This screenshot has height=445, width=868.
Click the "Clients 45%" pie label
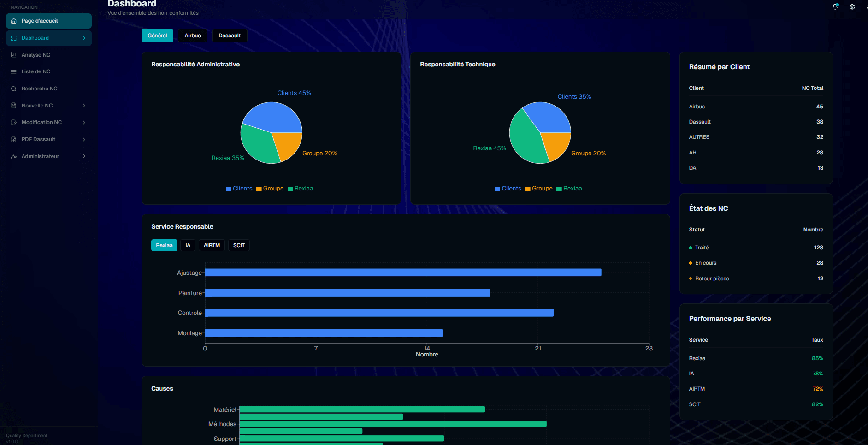click(294, 93)
